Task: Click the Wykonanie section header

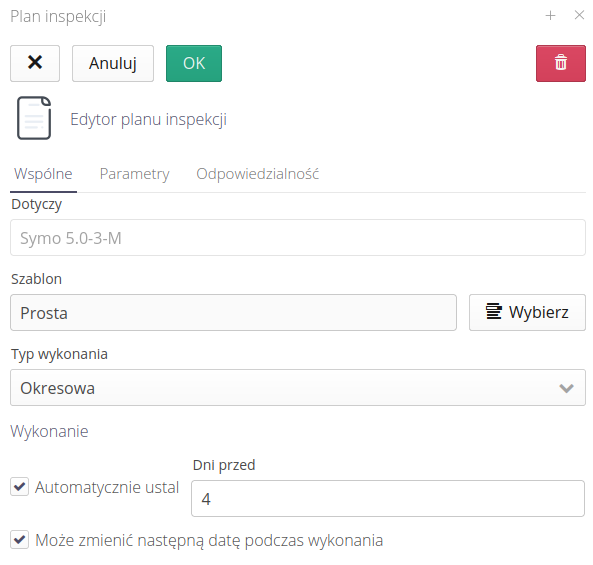Action: (49, 431)
